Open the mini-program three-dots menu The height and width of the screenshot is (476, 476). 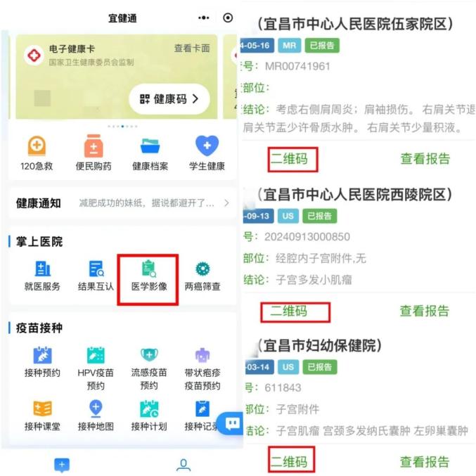click(x=203, y=18)
